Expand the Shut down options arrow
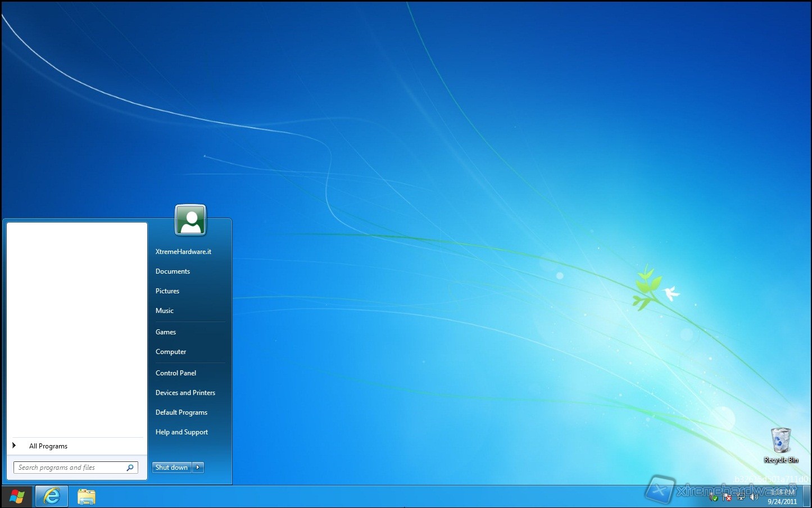 [x=198, y=468]
